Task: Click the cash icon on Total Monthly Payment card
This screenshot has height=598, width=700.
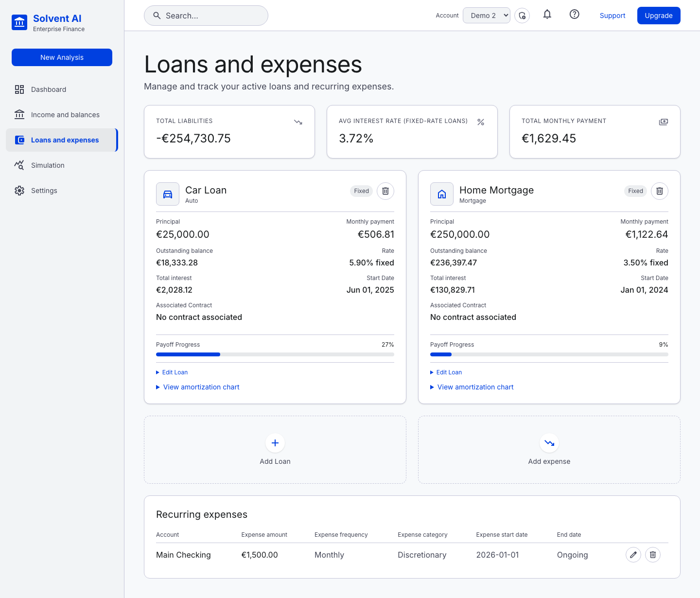Action: click(664, 122)
